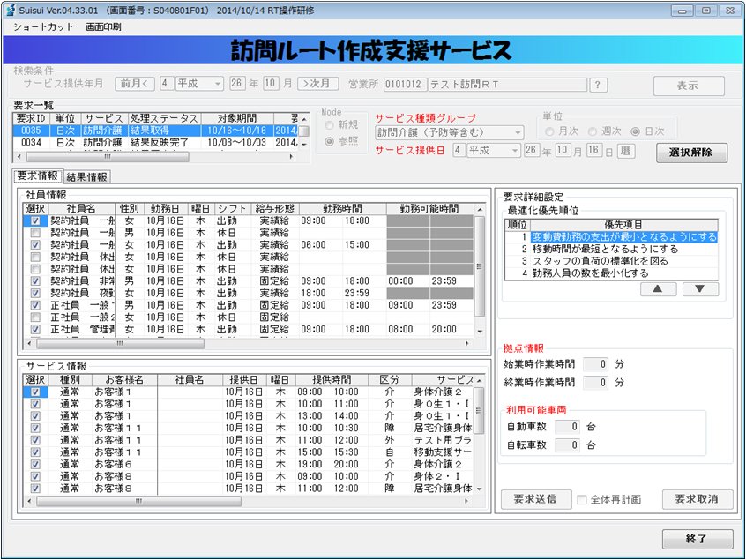This screenshot has height=560, width=746.
Task: Click the 終了 button
Action: tap(697, 539)
